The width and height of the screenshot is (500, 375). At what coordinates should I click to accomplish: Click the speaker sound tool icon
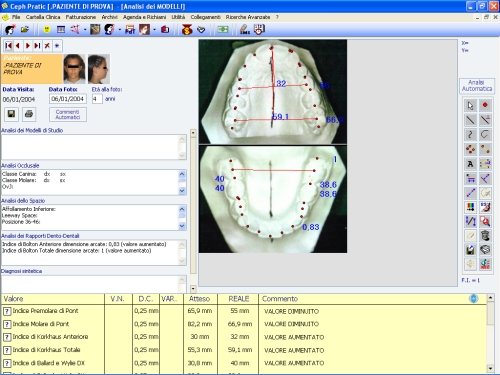470,264
